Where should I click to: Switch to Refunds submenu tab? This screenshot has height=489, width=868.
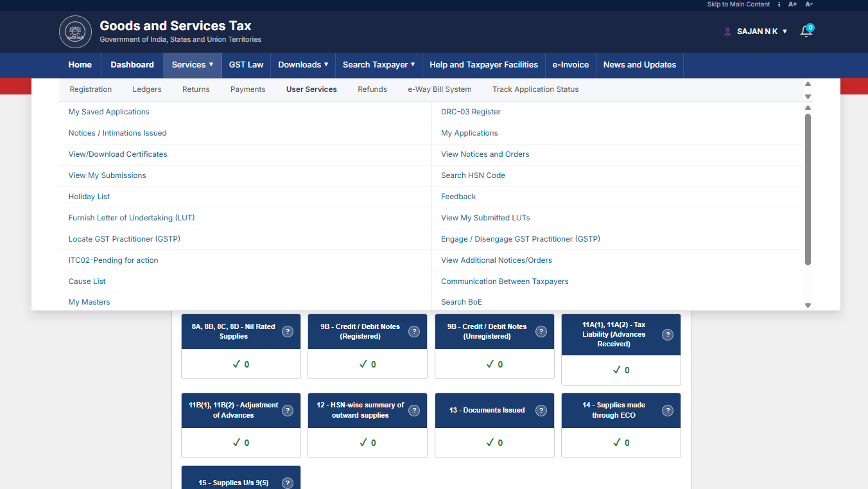(372, 89)
